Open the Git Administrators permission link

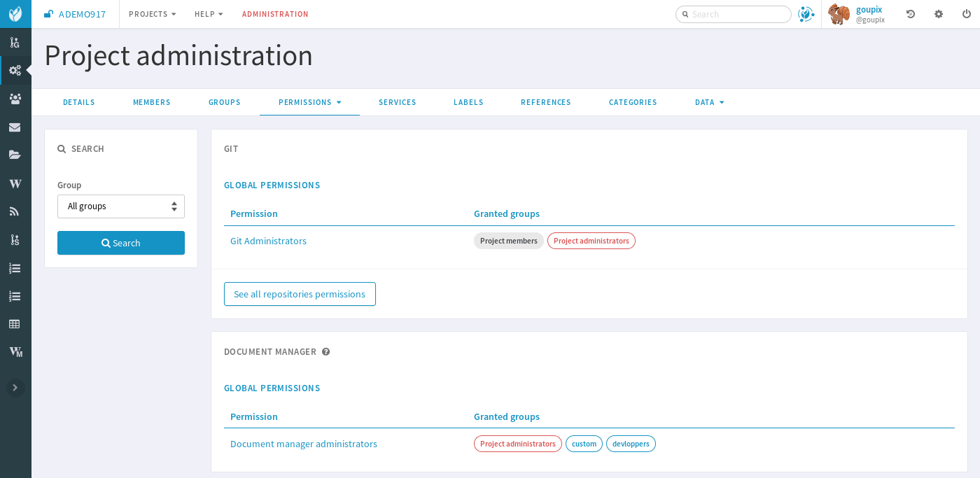coord(268,241)
